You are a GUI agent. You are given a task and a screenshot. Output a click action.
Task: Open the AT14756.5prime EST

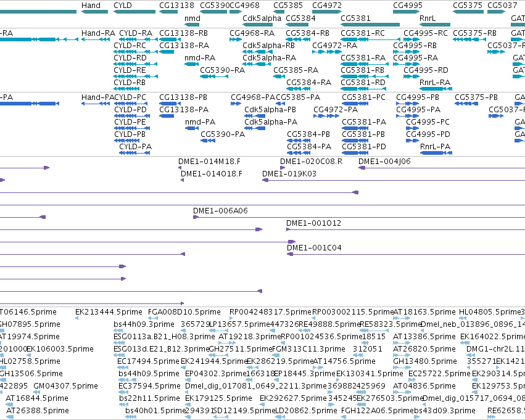pos(317,368)
